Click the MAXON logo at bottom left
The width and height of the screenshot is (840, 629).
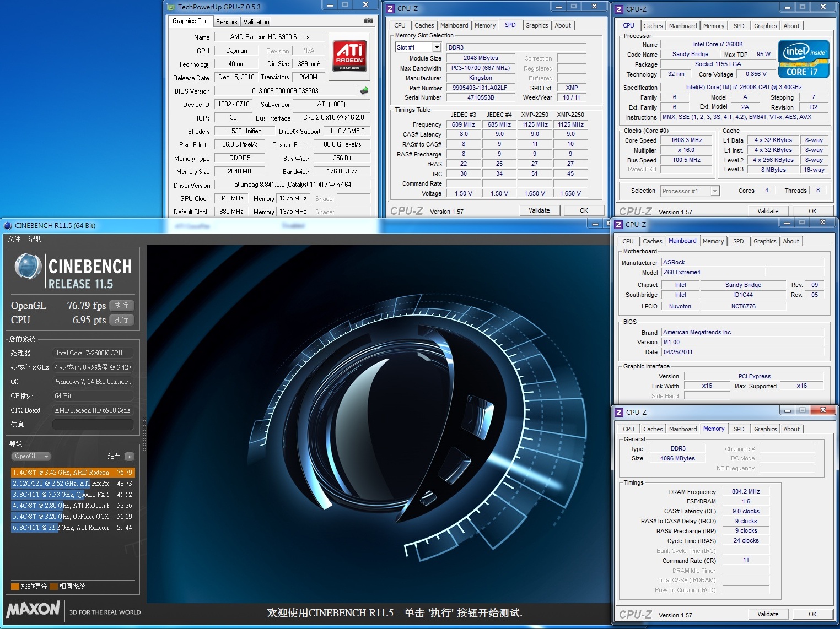click(x=33, y=609)
